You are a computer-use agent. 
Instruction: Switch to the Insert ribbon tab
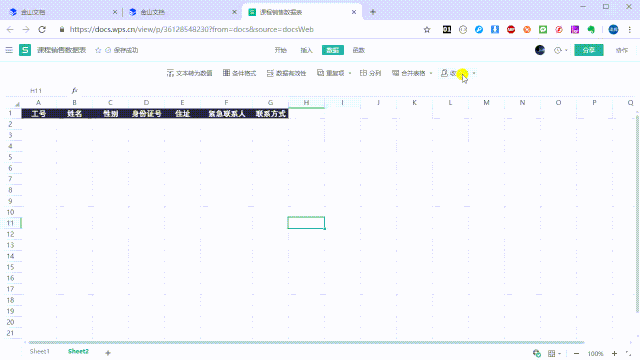[x=306, y=50]
